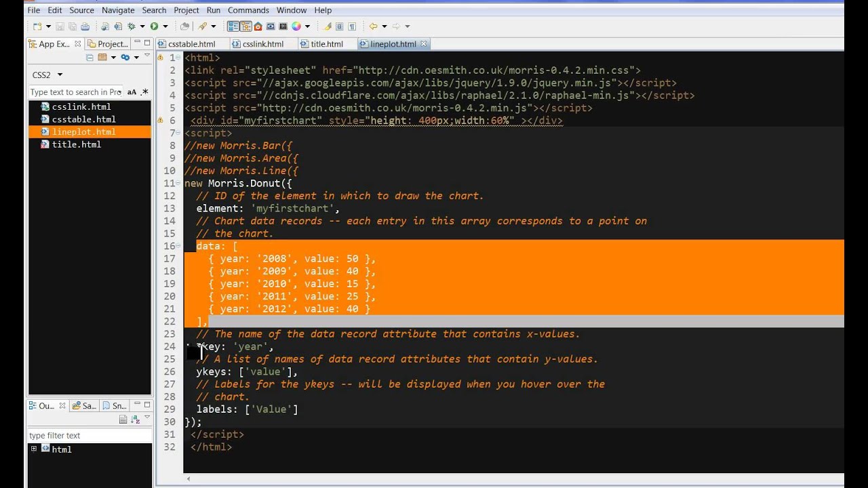Image resolution: width=868 pixels, height=488 pixels.
Task: Click the green Run button icon
Action: pyautogui.click(x=154, y=26)
